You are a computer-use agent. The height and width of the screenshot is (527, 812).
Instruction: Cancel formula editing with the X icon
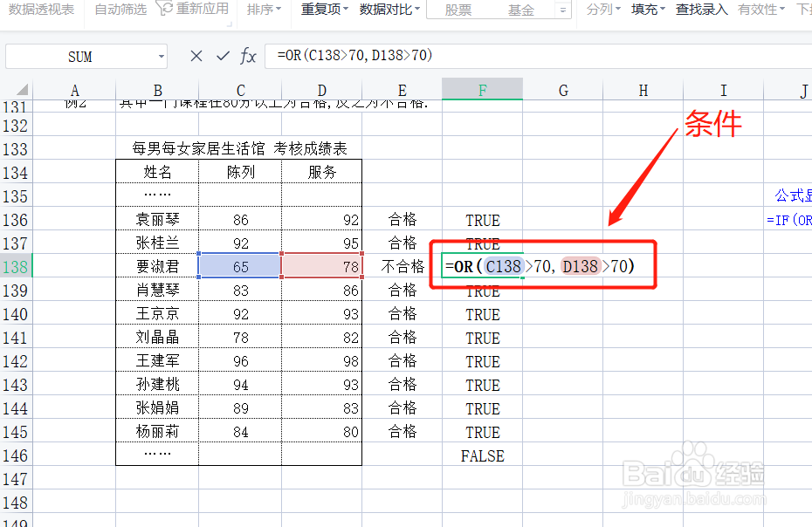pos(196,55)
